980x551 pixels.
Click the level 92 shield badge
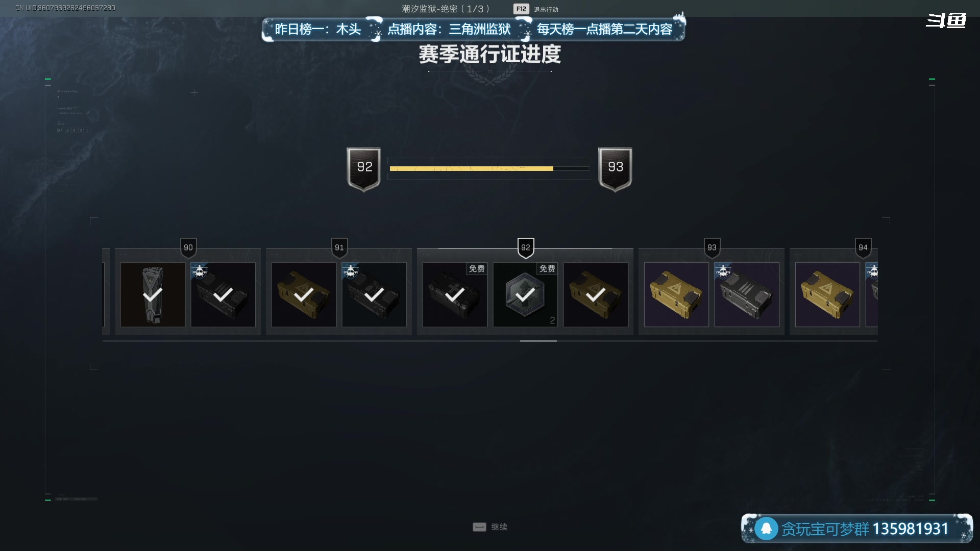[364, 169]
